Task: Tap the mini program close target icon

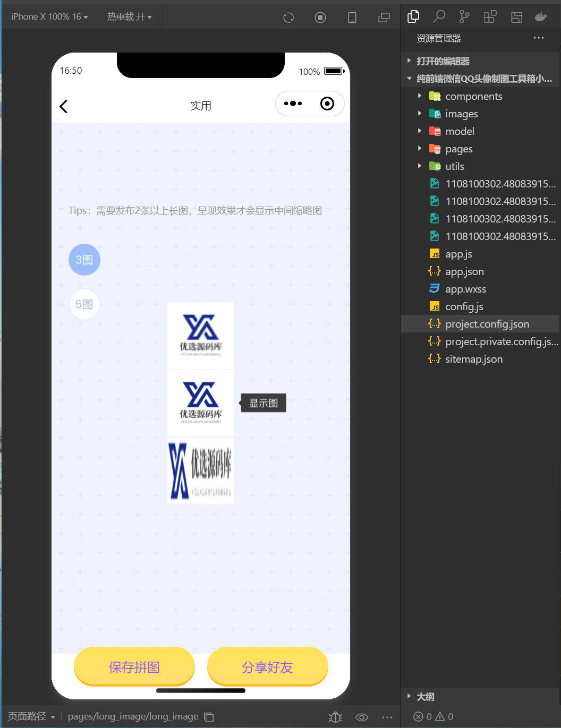Action: 327,104
